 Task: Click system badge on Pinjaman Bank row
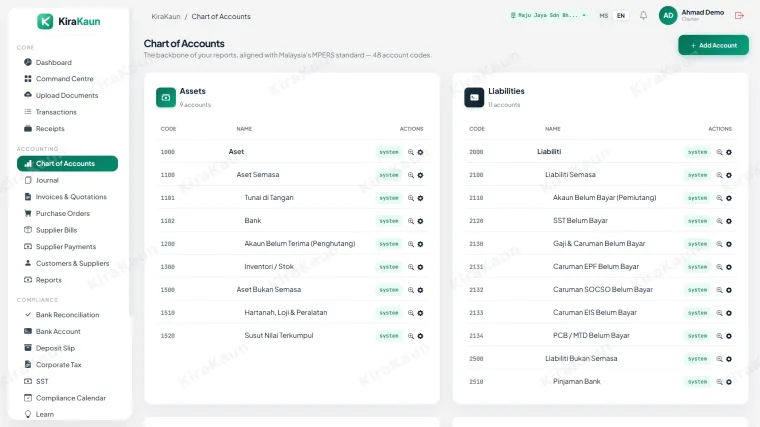pyautogui.click(x=697, y=382)
